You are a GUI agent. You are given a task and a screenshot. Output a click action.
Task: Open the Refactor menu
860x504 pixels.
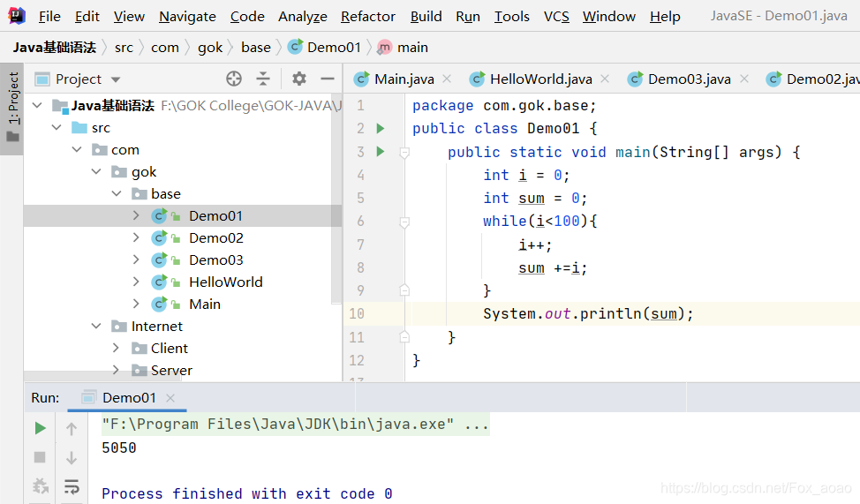coord(368,17)
